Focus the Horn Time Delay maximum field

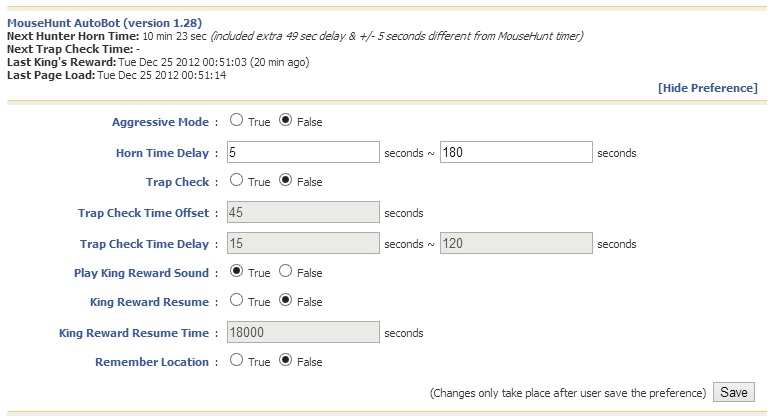[516, 152]
